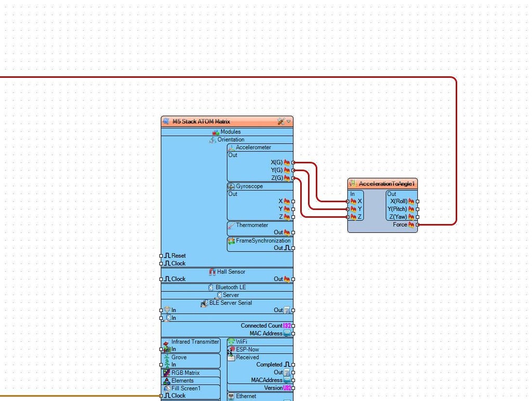Select the Gyroscope icon

(x=231, y=186)
